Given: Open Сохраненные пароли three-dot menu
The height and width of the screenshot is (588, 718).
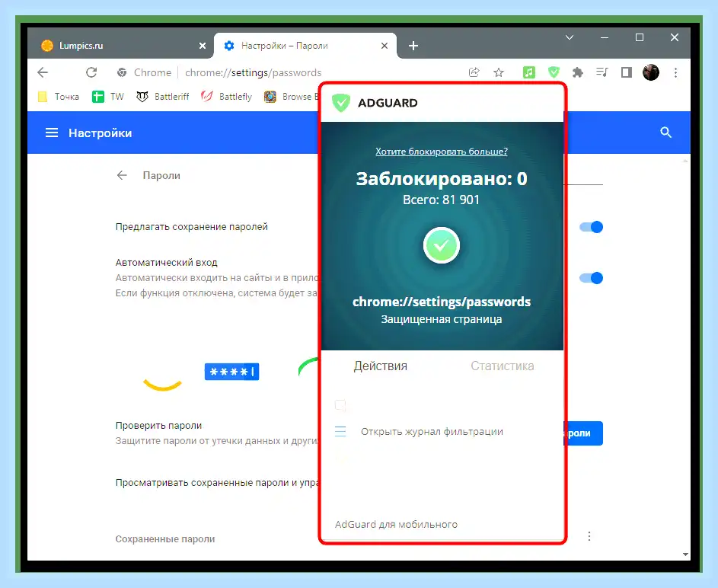Looking at the screenshot, I should [589, 536].
